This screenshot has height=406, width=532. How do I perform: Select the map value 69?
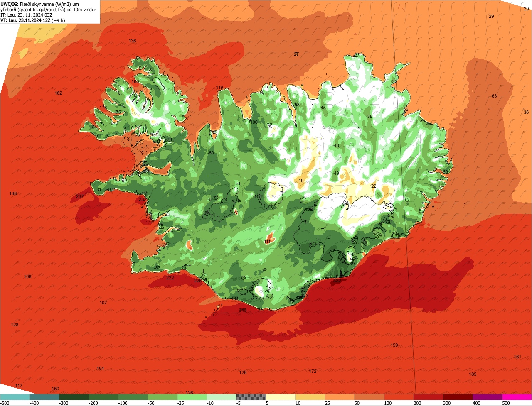point(446,172)
